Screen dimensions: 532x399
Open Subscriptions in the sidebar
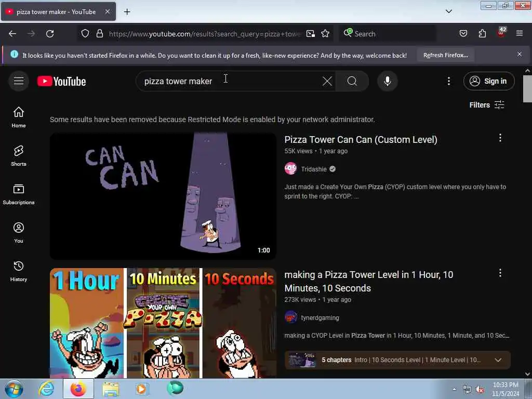(x=19, y=194)
